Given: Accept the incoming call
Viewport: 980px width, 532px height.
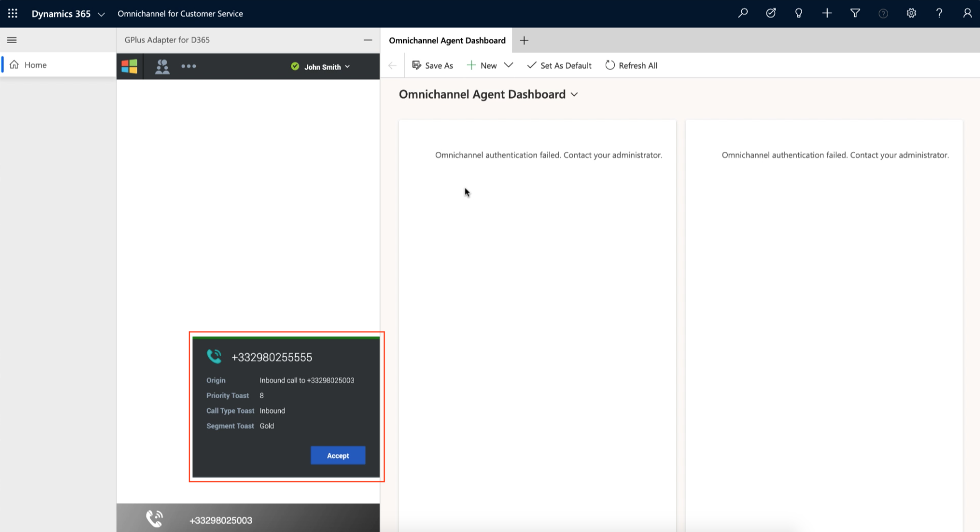Looking at the screenshot, I should pyautogui.click(x=338, y=456).
